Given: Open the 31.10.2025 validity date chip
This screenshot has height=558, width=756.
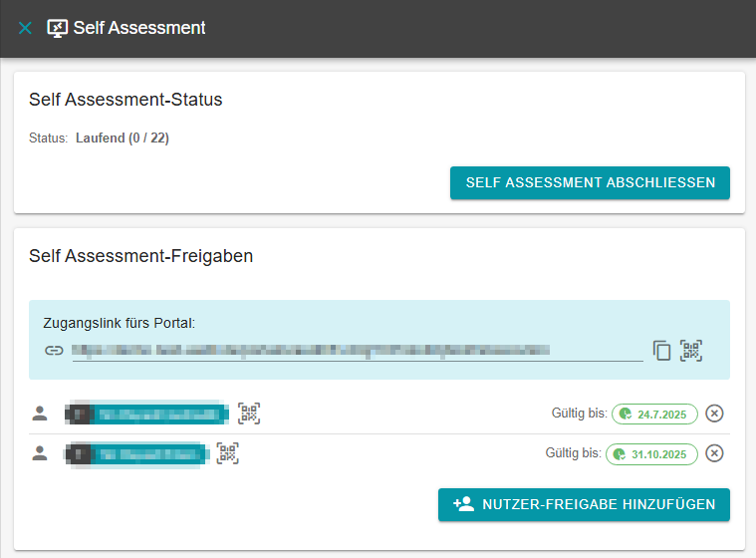Looking at the screenshot, I should click(651, 454).
